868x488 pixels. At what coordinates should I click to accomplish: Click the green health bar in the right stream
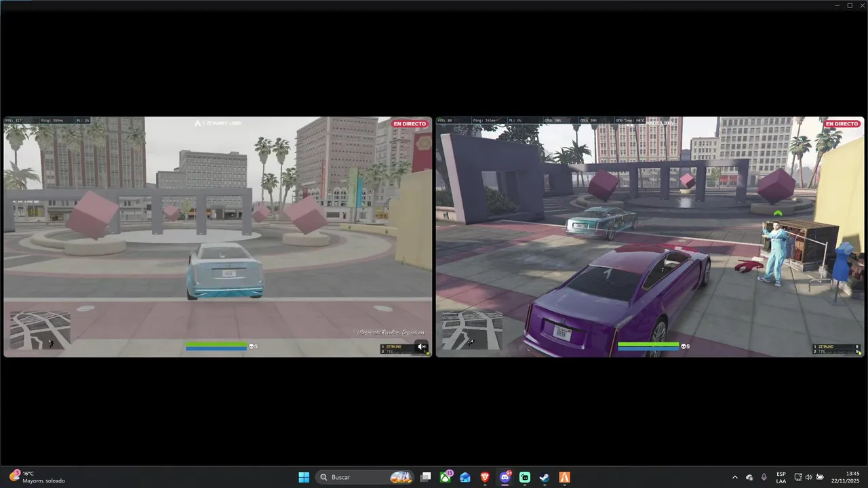(648, 344)
